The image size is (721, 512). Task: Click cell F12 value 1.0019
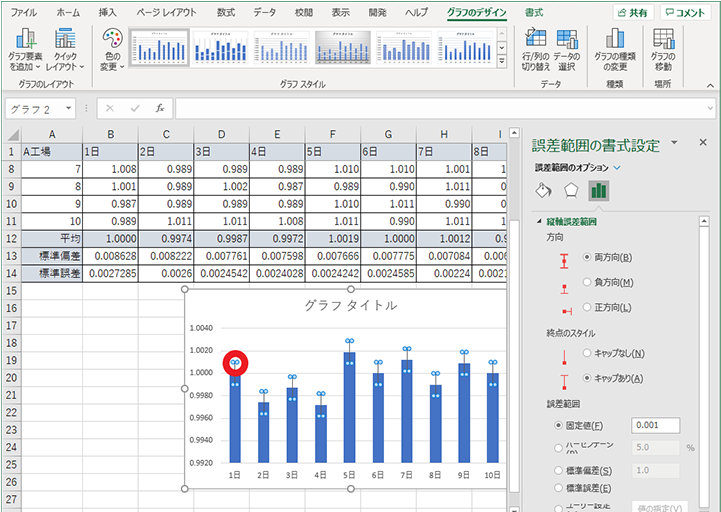click(333, 239)
